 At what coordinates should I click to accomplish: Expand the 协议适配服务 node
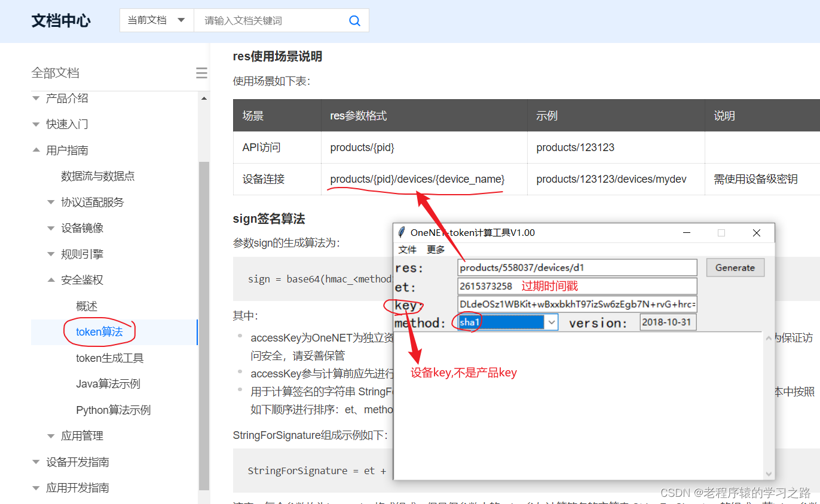(x=51, y=202)
